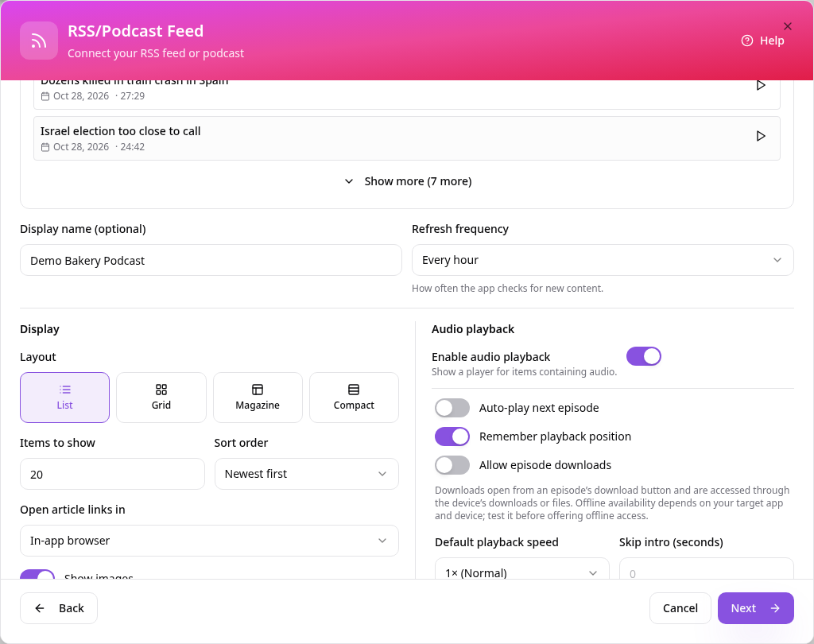This screenshot has height=644, width=814.
Task: Close the RSS/Podcast Feed dialog
Action: 788,26
